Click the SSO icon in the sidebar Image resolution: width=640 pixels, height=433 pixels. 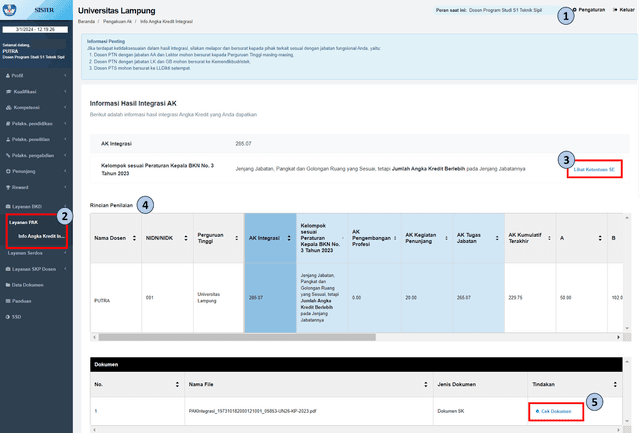coord(8,317)
